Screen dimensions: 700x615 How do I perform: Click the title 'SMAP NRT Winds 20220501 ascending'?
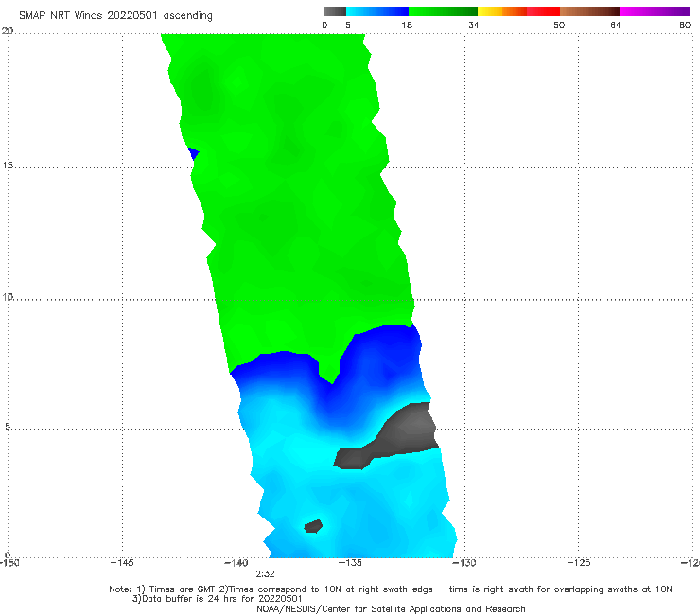115,16
